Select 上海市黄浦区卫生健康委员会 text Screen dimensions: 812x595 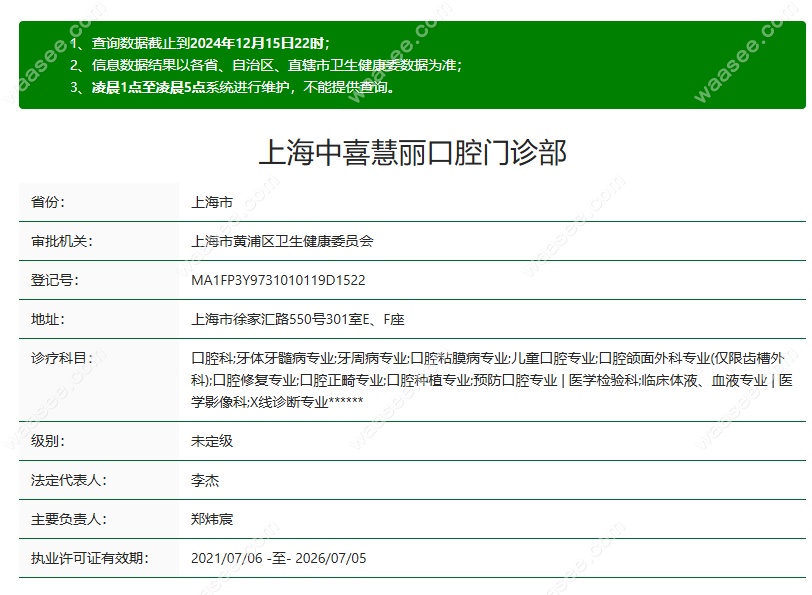pyautogui.click(x=282, y=241)
